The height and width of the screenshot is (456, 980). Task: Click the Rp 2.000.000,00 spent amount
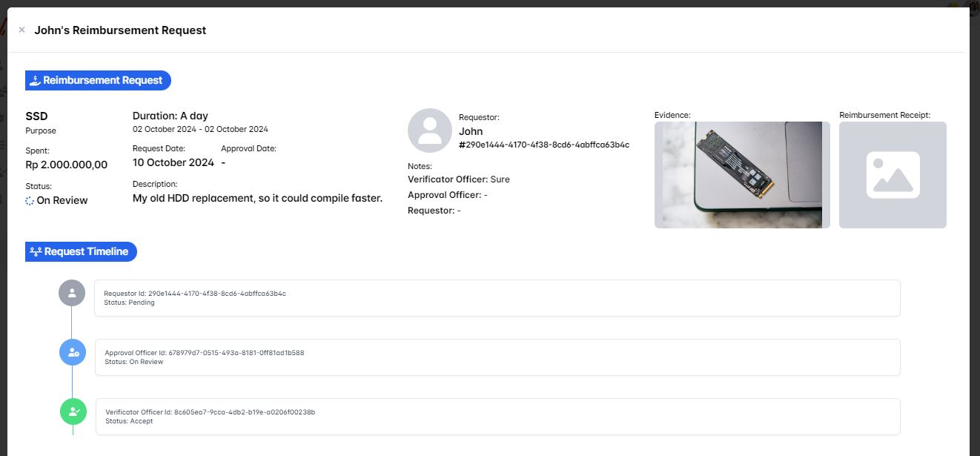tap(67, 165)
